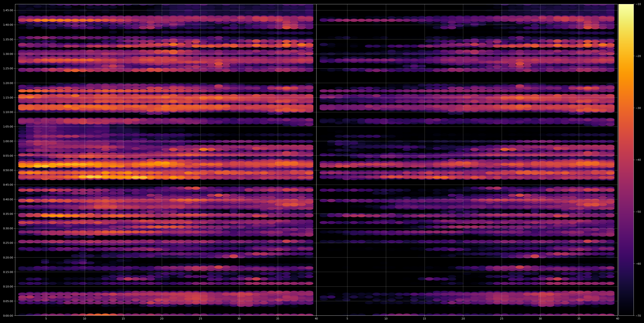This screenshot has width=644, height=323.
Task: Click the 1:00:00 time label
Action: 8,141
